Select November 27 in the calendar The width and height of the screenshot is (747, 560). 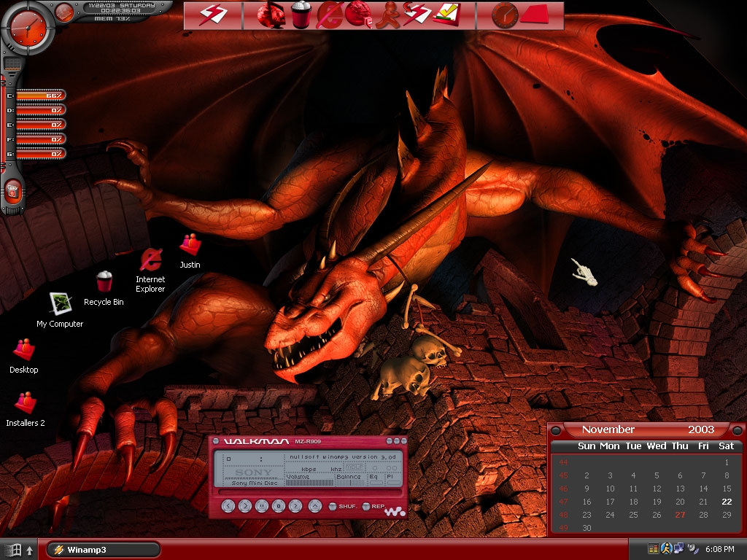point(681,515)
